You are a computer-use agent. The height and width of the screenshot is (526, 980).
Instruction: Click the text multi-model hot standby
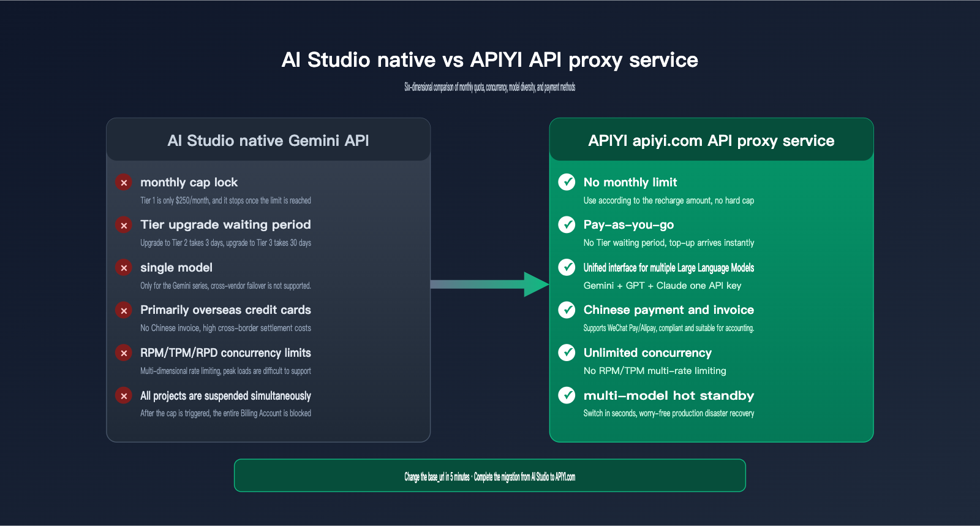(x=669, y=395)
